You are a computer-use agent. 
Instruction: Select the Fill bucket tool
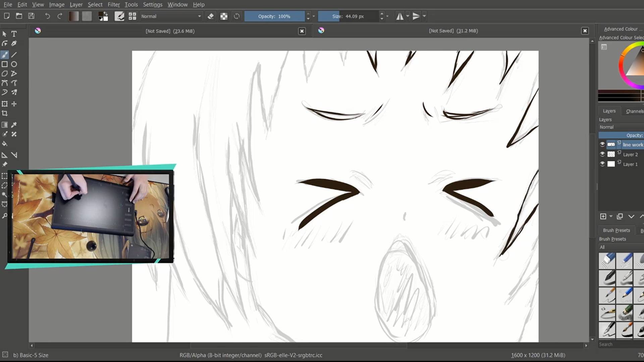[5, 144]
